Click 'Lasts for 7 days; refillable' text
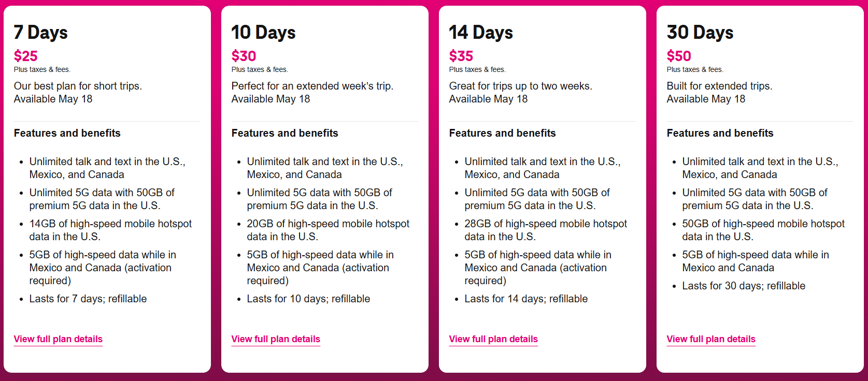 [88, 299]
